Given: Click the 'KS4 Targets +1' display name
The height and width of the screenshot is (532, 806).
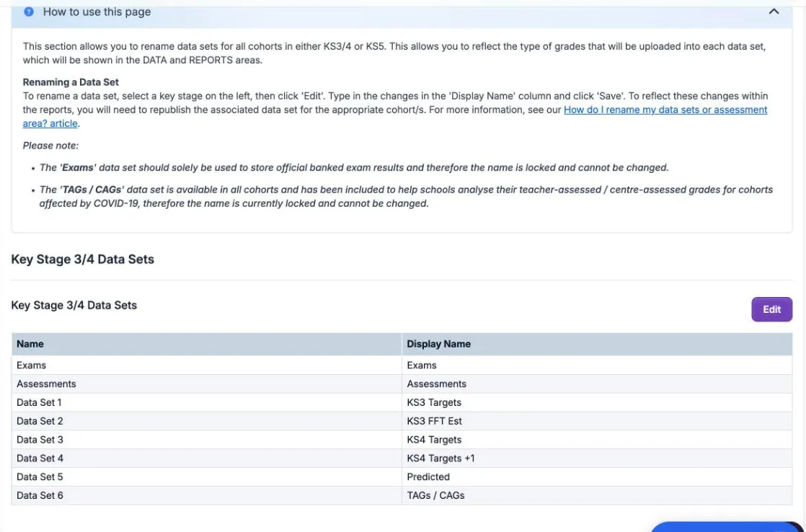Looking at the screenshot, I should coord(440,458).
